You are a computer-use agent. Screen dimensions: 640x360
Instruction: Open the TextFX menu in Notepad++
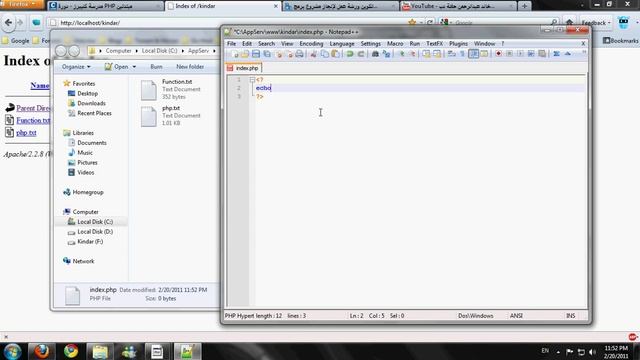[434, 43]
